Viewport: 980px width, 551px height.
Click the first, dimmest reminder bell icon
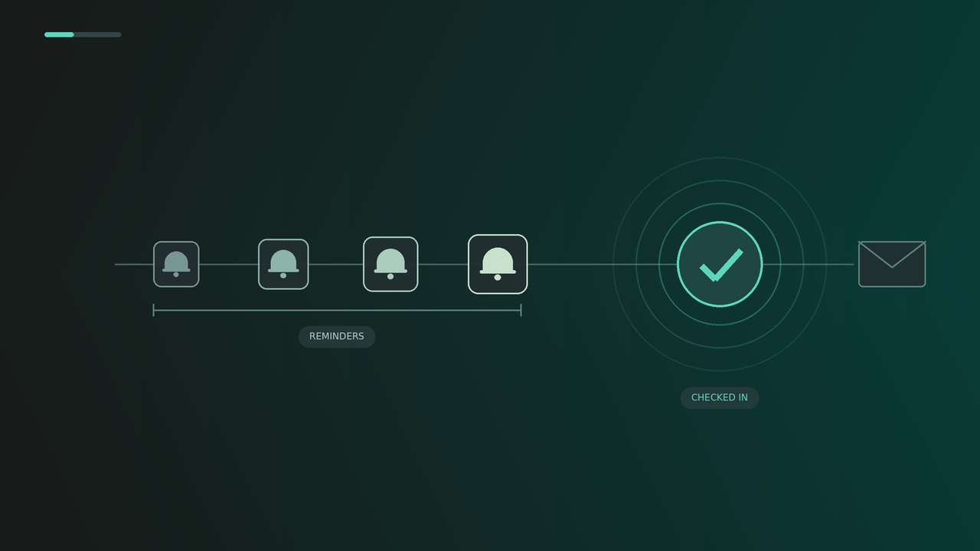[x=176, y=264]
